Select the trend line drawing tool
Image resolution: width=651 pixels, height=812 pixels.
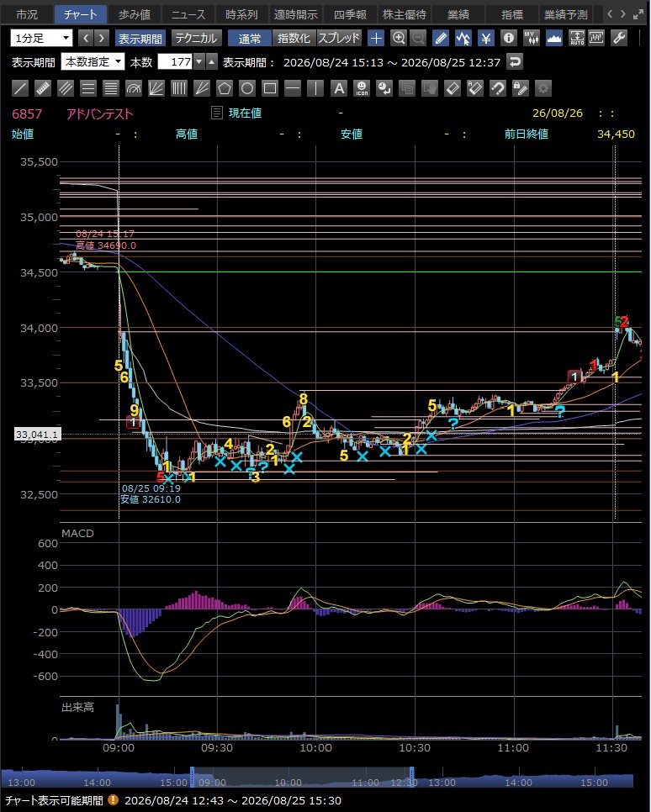click(20, 88)
